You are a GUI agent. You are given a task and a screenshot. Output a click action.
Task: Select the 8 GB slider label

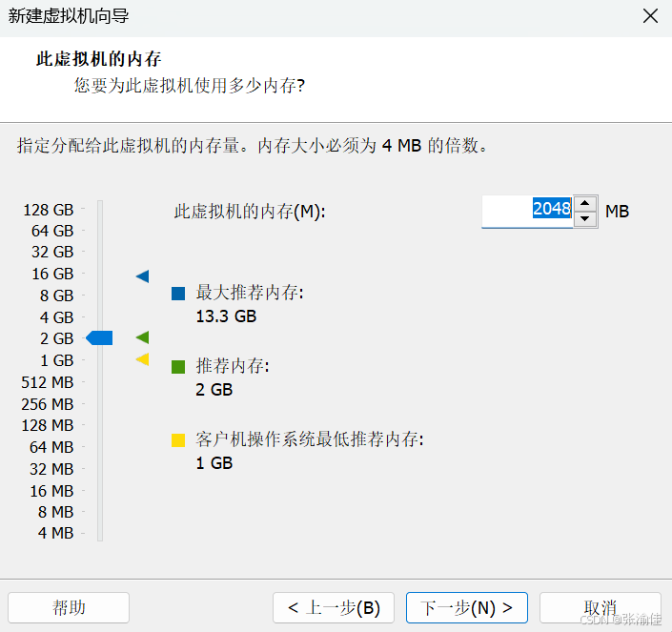(56, 296)
